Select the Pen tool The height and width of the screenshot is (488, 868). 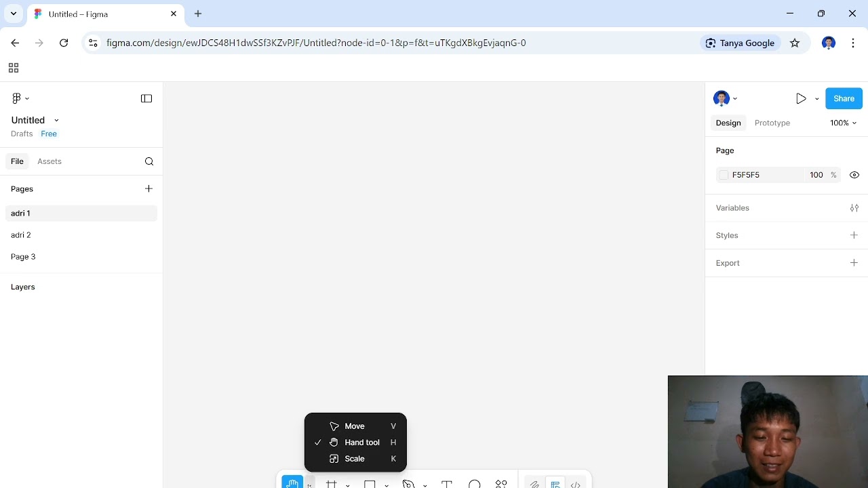[x=408, y=484]
